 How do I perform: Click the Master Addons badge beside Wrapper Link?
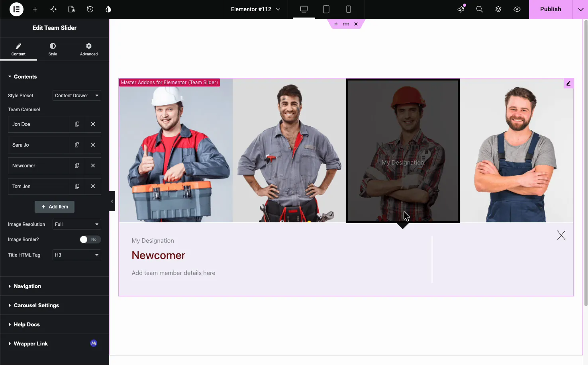94,343
